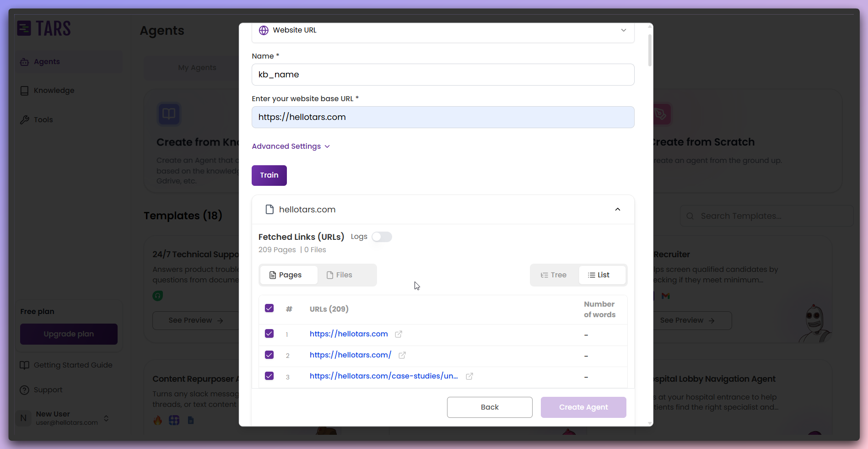Image resolution: width=868 pixels, height=449 pixels.
Task: Click the List view icon
Action: coord(592,275)
